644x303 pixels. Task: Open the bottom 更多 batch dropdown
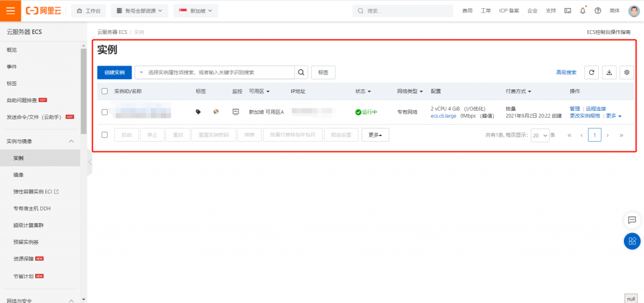[x=375, y=134]
